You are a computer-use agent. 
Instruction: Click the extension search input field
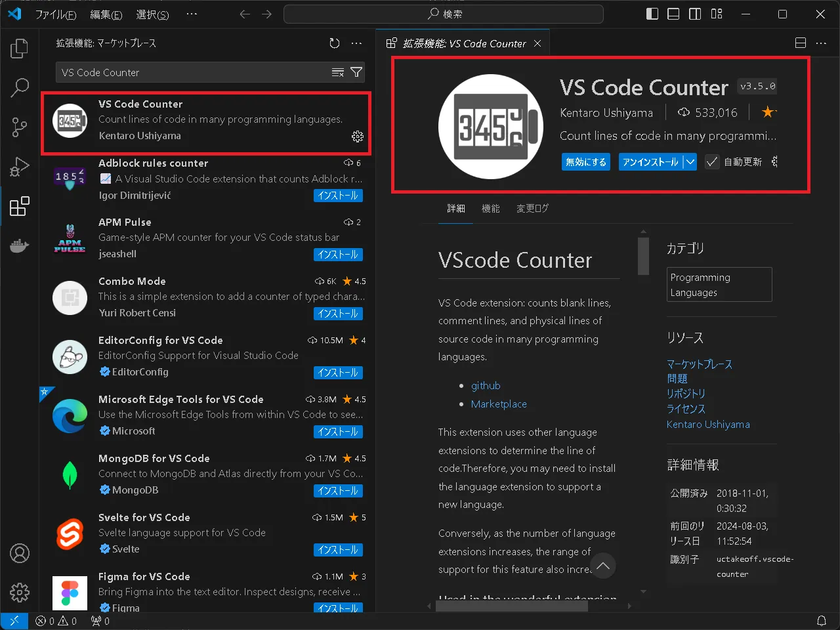(x=194, y=72)
